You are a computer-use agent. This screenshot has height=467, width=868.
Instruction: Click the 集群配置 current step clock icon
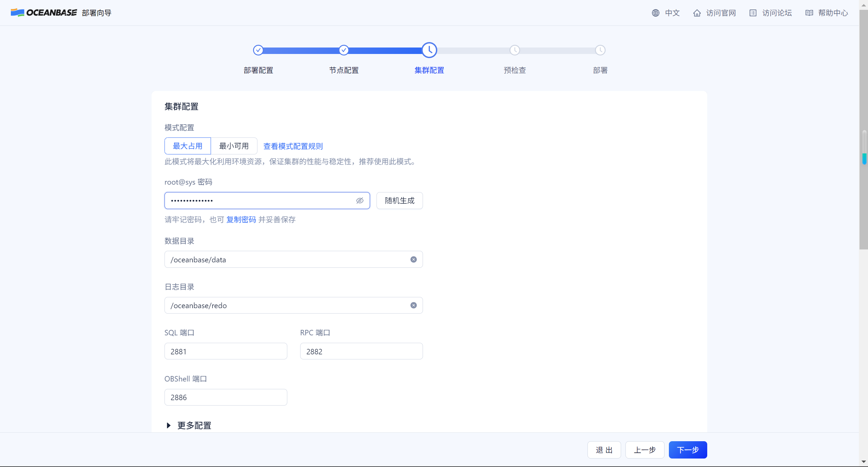tap(429, 50)
